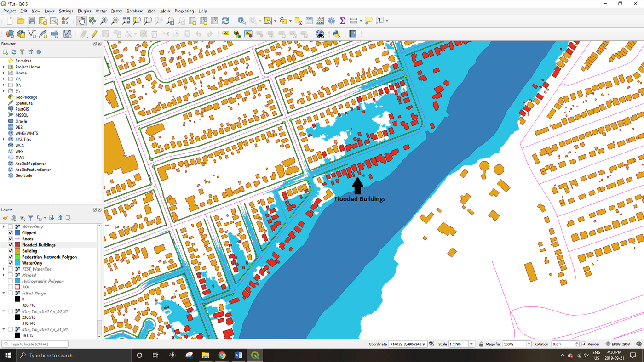The height and width of the screenshot is (362, 644).
Task: Expand Project Home in the Browser
Action: 4,67
